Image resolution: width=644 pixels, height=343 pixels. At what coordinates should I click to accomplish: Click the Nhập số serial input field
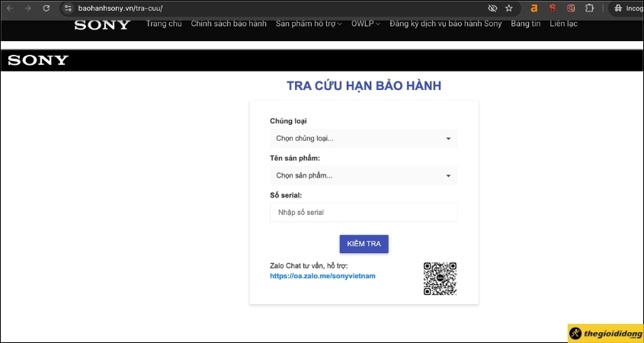[x=364, y=213]
